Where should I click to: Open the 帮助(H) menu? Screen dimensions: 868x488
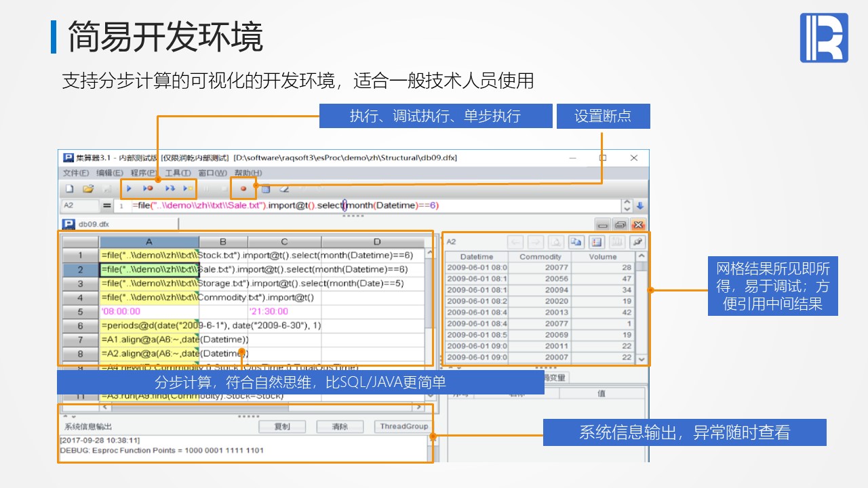248,173
